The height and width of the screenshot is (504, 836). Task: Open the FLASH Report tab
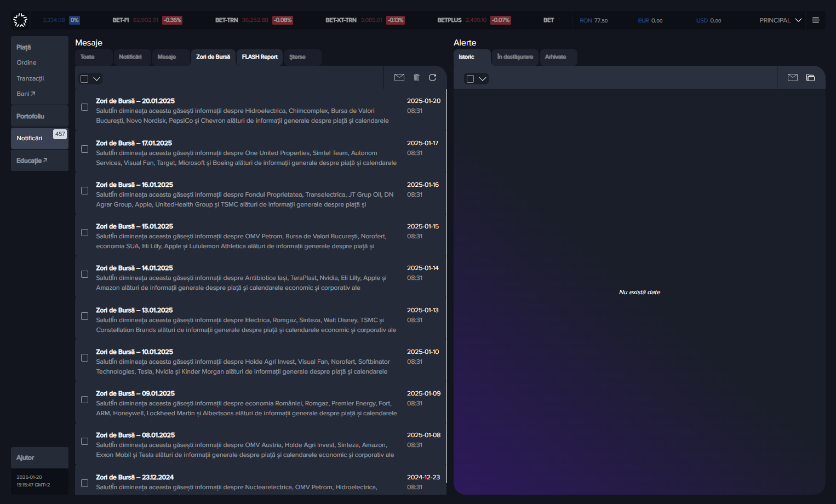[260, 57]
